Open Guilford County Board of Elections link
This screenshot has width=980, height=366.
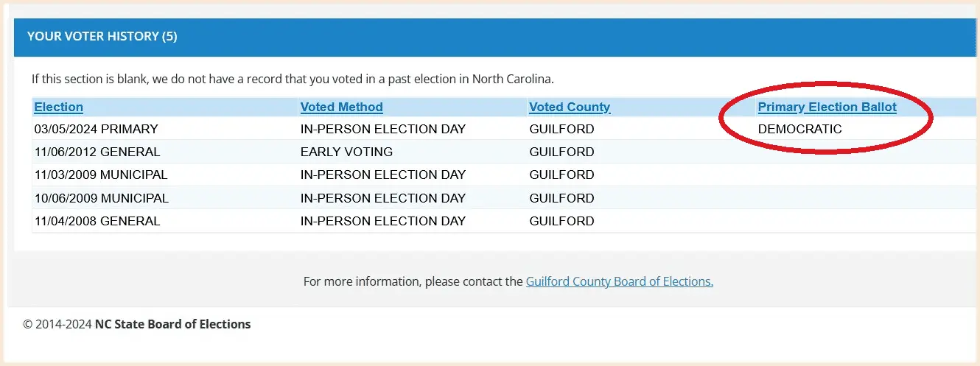pyautogui.click(x=619, y=281)
